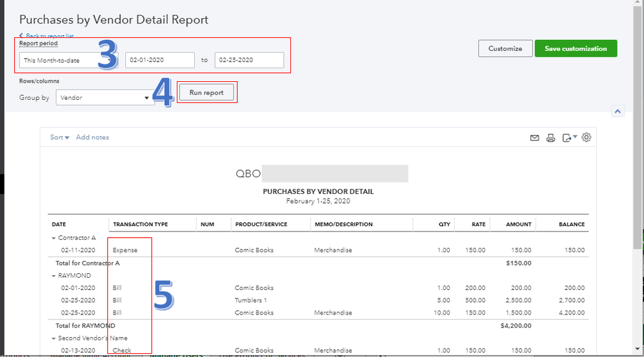The image size is (644, 357).
Task: Go back to report list link
Action: pyautogui.click(x=46, y=36)
